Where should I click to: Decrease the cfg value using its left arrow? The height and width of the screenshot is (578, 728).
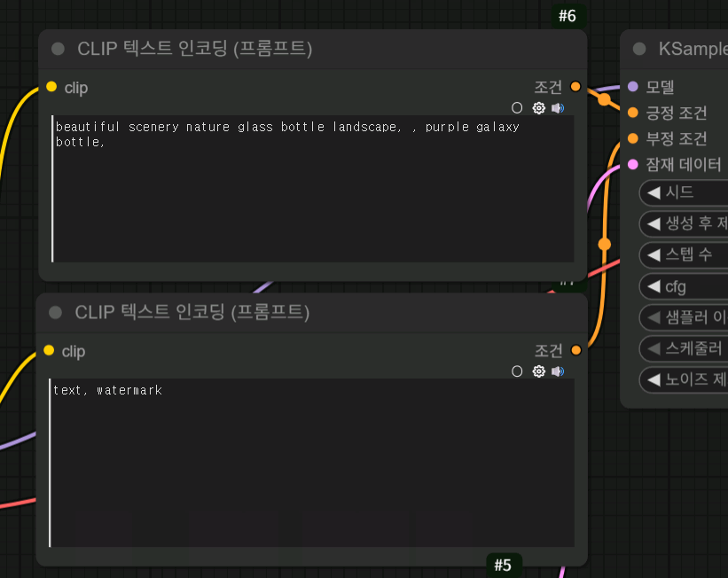click(x=654, y=286)
